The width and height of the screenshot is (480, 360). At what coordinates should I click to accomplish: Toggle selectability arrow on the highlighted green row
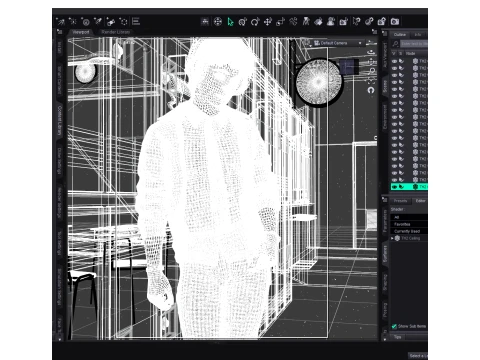click(x=402, y=187)
